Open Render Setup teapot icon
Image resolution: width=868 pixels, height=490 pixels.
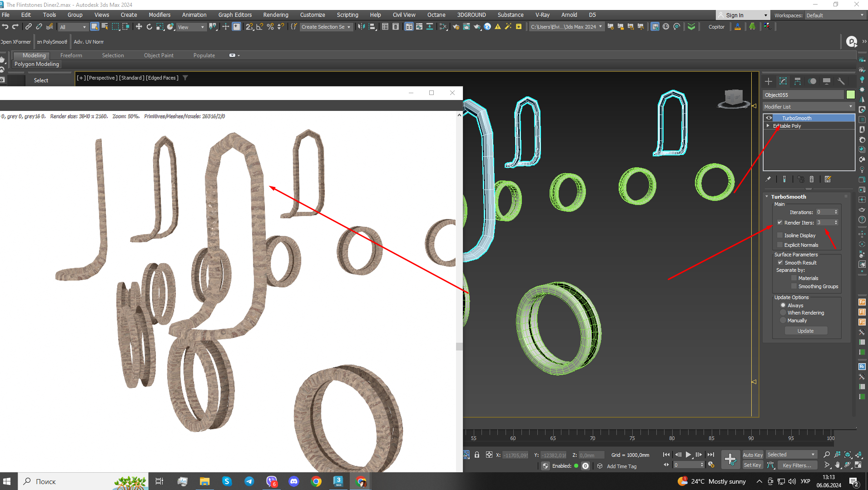pos(456,27)
